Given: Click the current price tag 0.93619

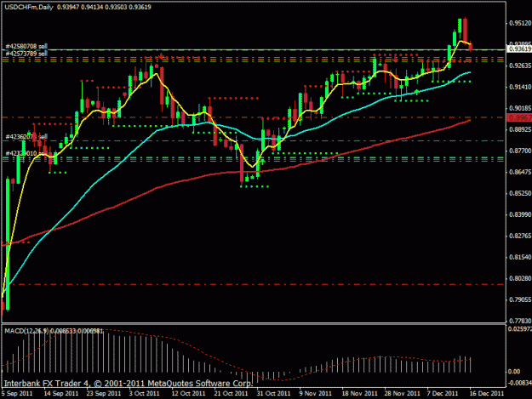Looking at the screenshot, I should tap(520, 49).
